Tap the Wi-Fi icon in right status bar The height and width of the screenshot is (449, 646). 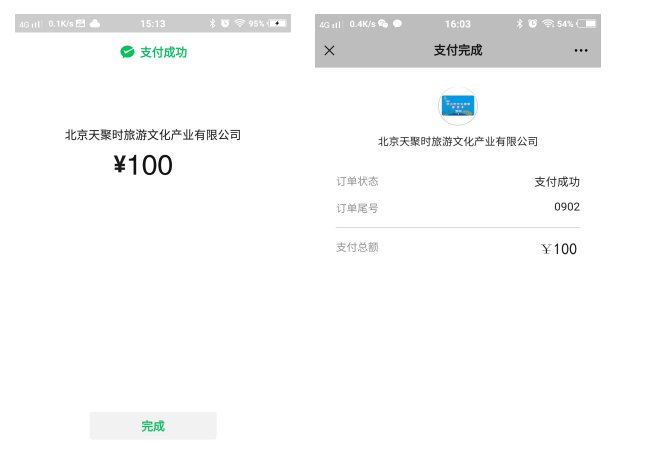[x=548, y=23]
